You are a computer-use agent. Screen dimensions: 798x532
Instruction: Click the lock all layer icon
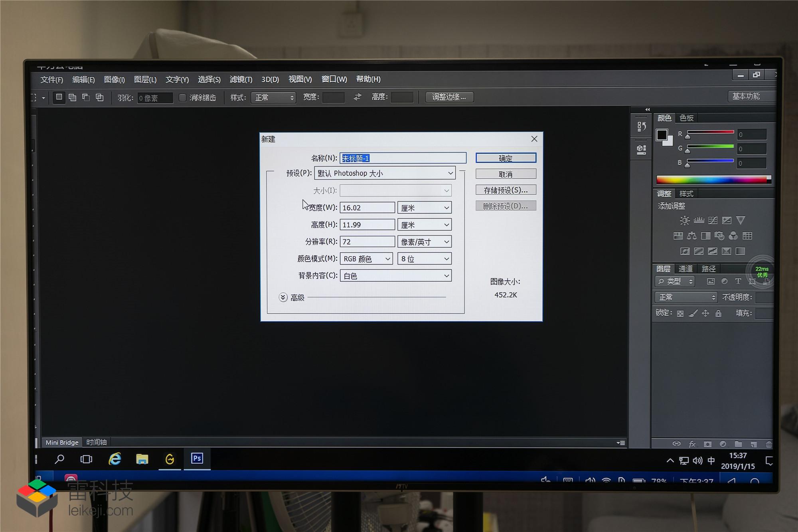[x=718, y=313]
